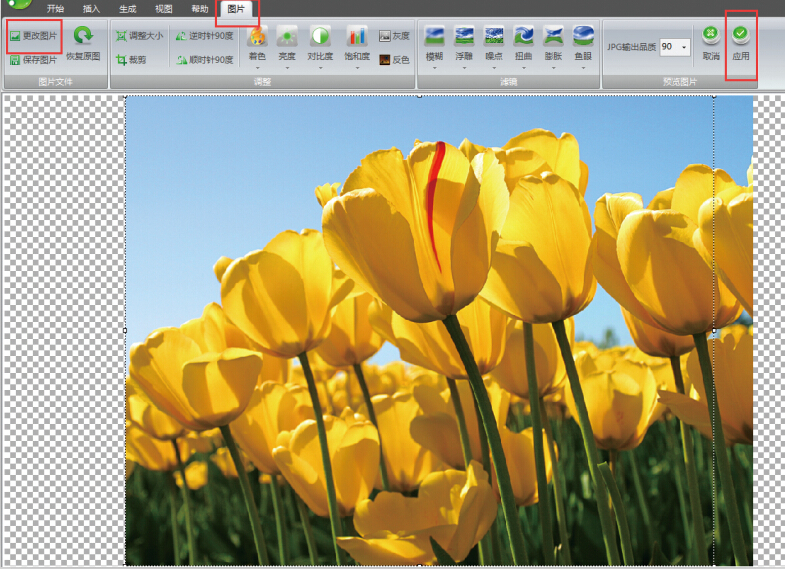The height and width of the screenshot is (569, 785).
Task: Rotate image with 逆时针90度
Action: point(204,36)
